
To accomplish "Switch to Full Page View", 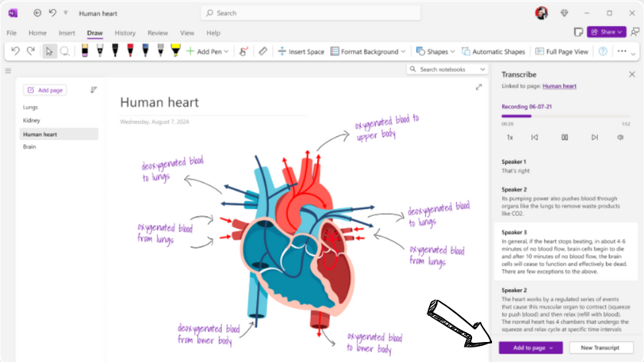I will point(562,51).
